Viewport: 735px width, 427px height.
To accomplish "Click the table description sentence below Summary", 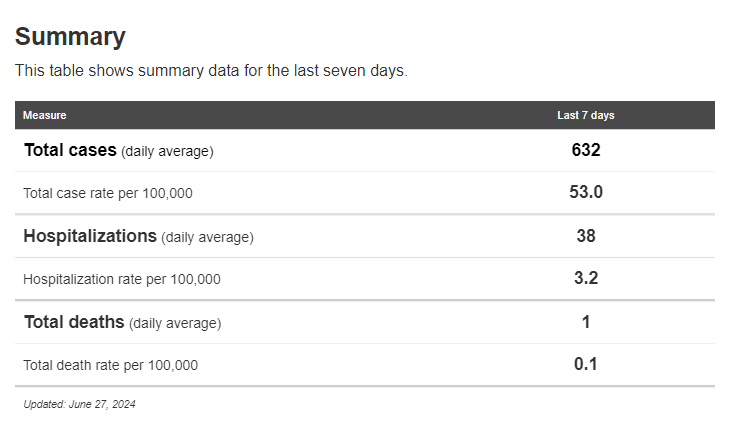I will (x=211, y=71).
